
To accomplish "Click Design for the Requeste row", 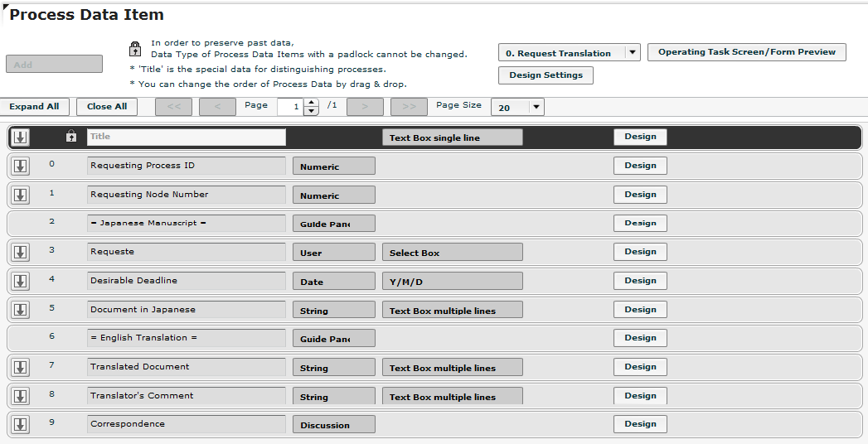I will tap(640, 252).
